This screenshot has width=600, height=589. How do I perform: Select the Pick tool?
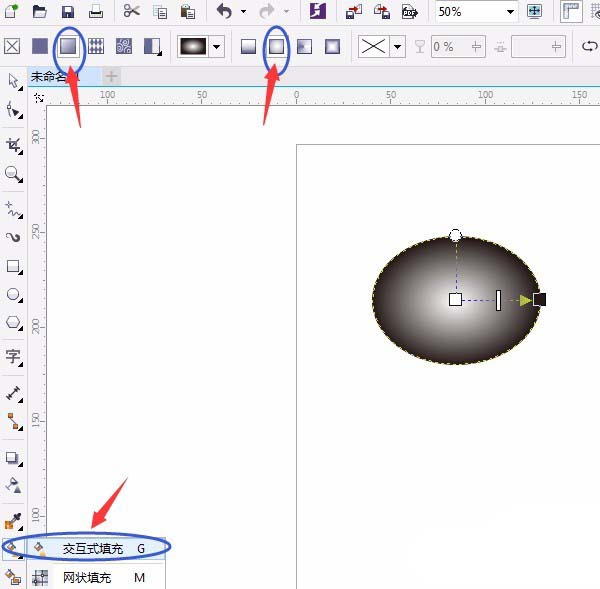point(13,81)
